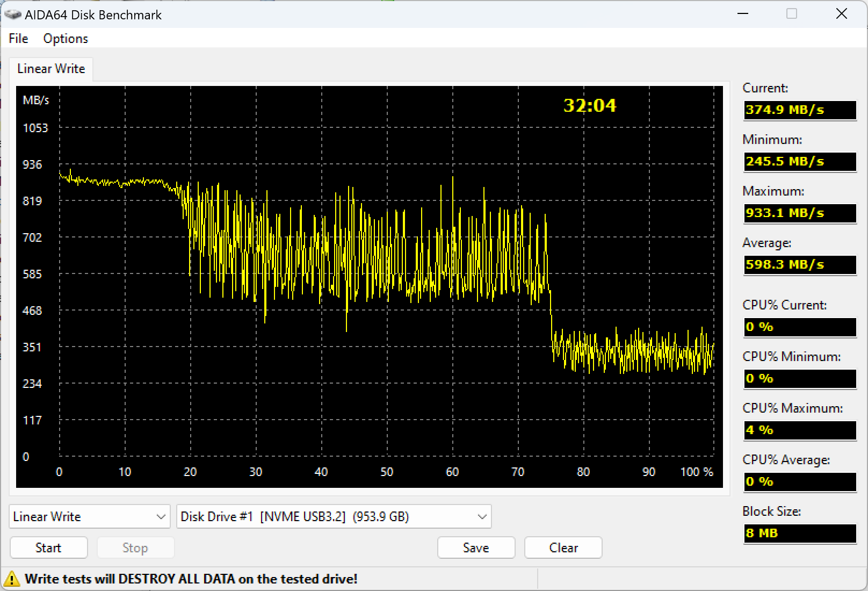The height and width of the screenshot is (591, 868).
Task: Click the CPU% Maximum 4 % readout
Action: [800, 430]
